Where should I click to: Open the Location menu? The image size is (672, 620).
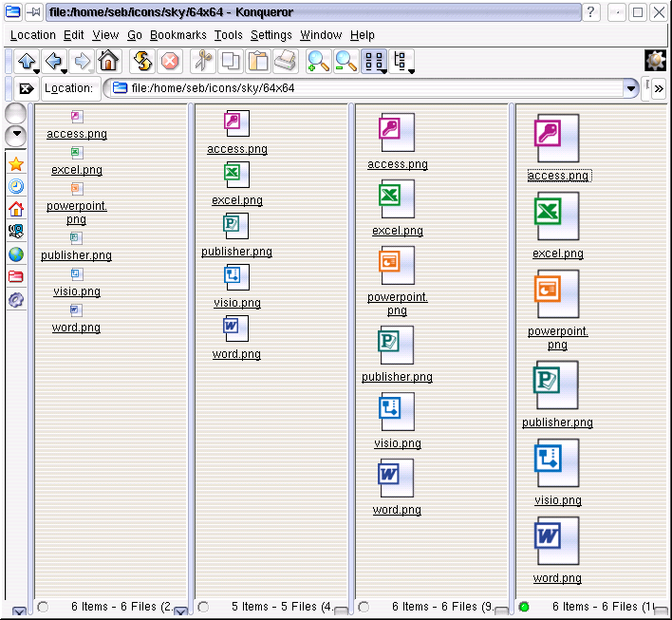[x=33, y=35]
